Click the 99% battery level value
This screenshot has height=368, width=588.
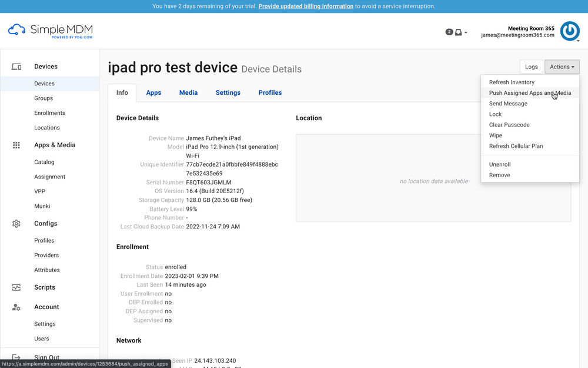pos(191,208)
